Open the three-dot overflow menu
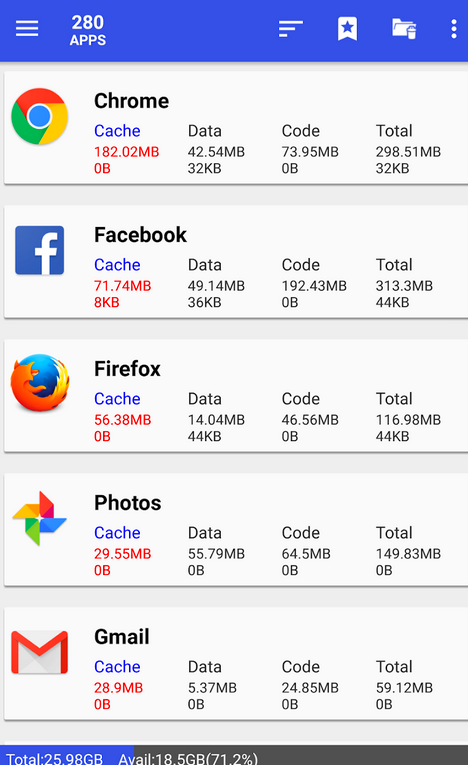Image resolution: width=468 pixels, height=765 pixels. click(454, 29)
